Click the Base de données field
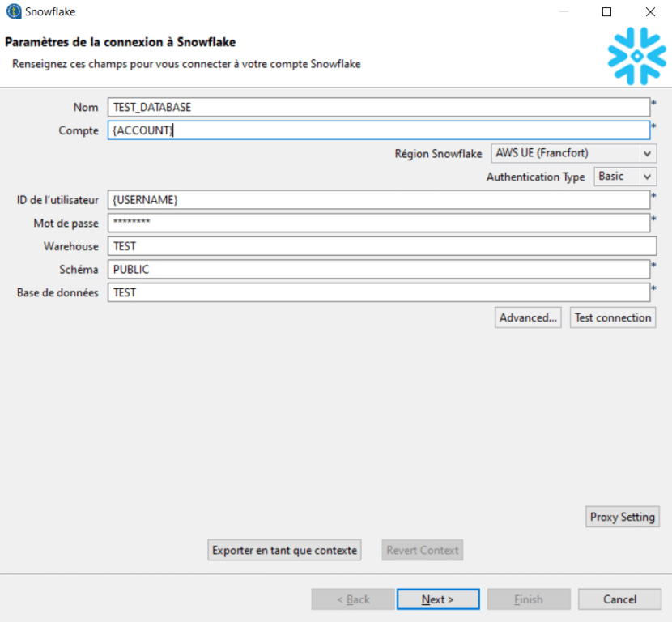 pos(379,292)
